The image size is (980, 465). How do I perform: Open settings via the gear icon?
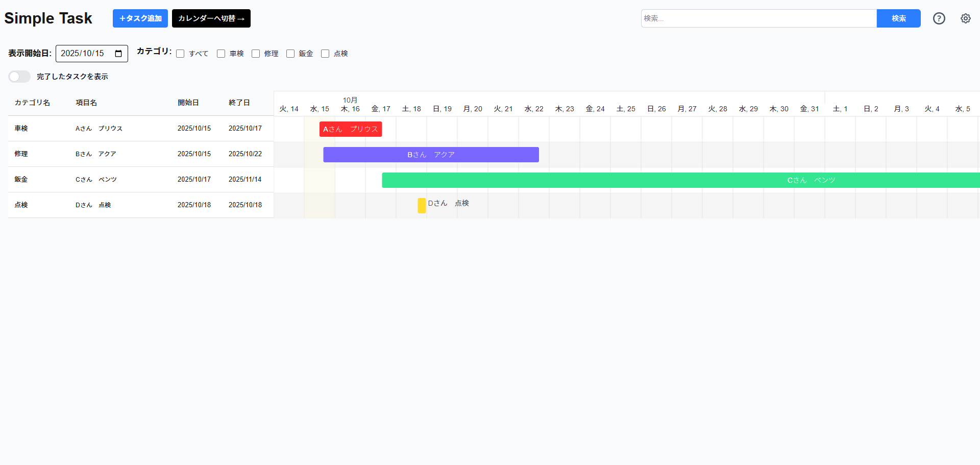pos(966,18)
